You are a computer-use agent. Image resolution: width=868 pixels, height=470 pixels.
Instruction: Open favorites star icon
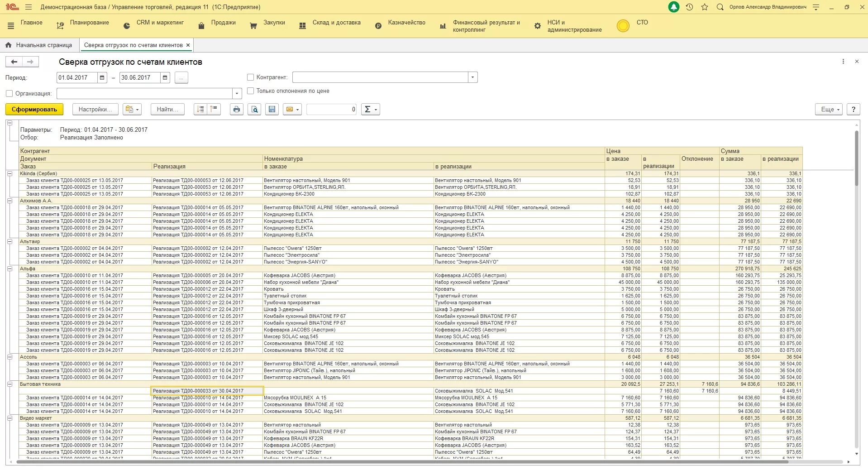pyautogui.click(x=705, y=7)
